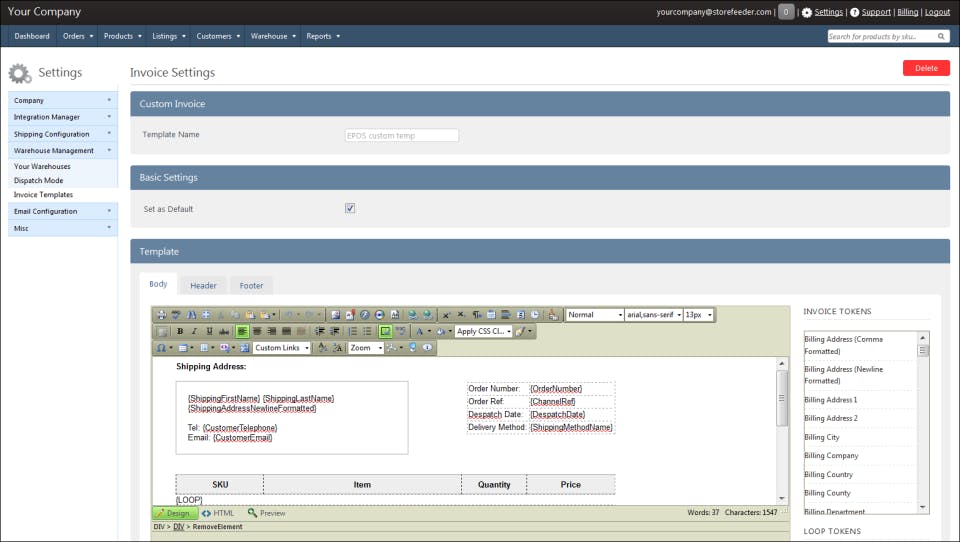Apply superscript formatting

click(445, 315)
